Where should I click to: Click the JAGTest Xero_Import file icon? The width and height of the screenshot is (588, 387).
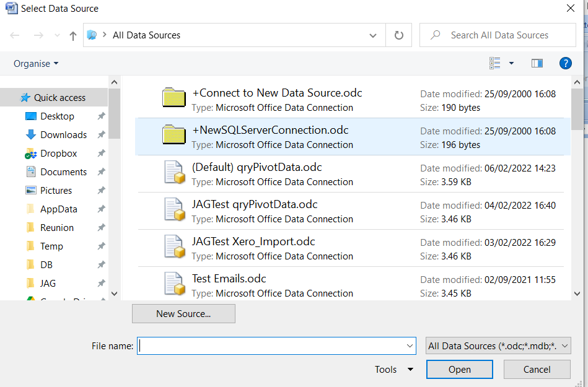174,246
